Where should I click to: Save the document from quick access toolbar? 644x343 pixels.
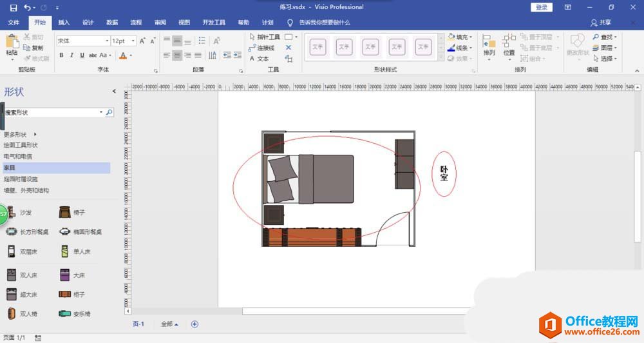[13, 7]
